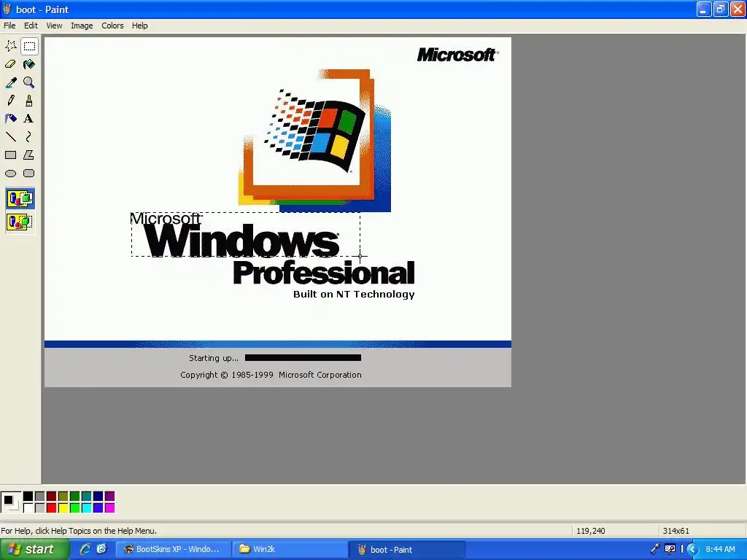Click the Microsoft logo on canvas
This screenshot has height=560, width=747.
point(457,55)
